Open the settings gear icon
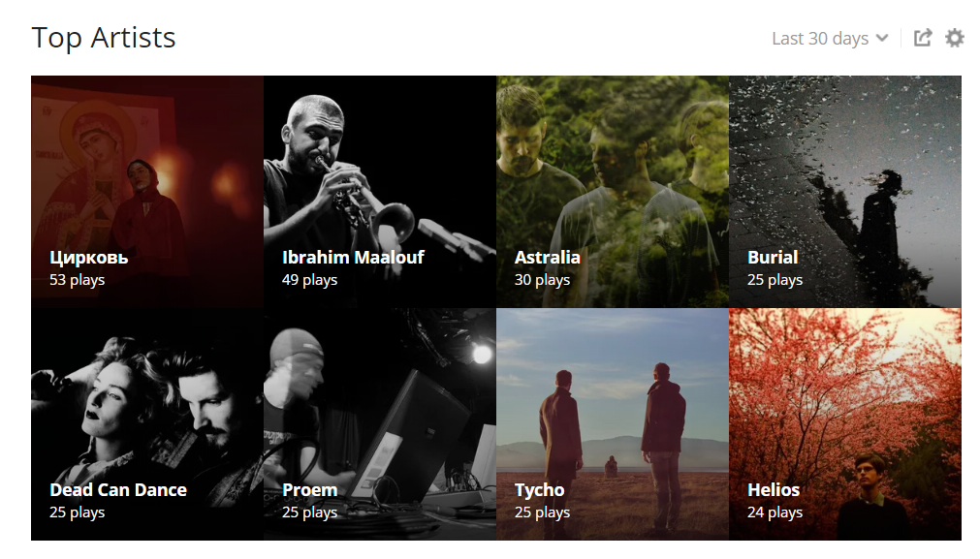 [x=955, y=38]
